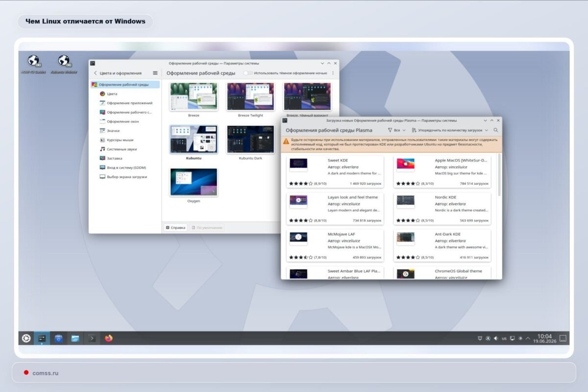Open Системные звуки music note icon
Viewport: 588px width, 392px height.
coord(102,149)
